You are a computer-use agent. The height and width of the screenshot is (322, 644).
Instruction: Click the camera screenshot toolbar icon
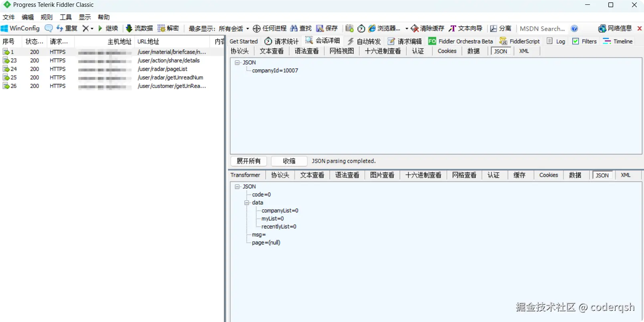(x=350, y=28)
